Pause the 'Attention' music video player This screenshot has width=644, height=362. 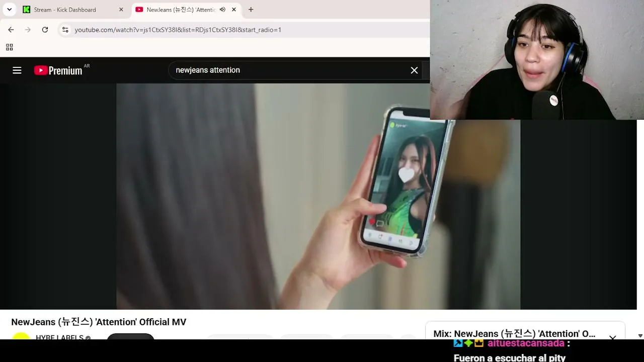tap(318, 196)
